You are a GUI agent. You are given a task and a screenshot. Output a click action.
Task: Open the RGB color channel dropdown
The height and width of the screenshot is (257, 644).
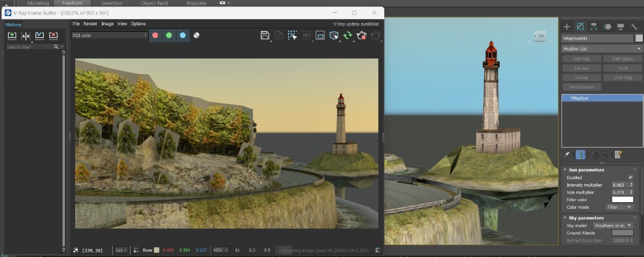point(109,35)
